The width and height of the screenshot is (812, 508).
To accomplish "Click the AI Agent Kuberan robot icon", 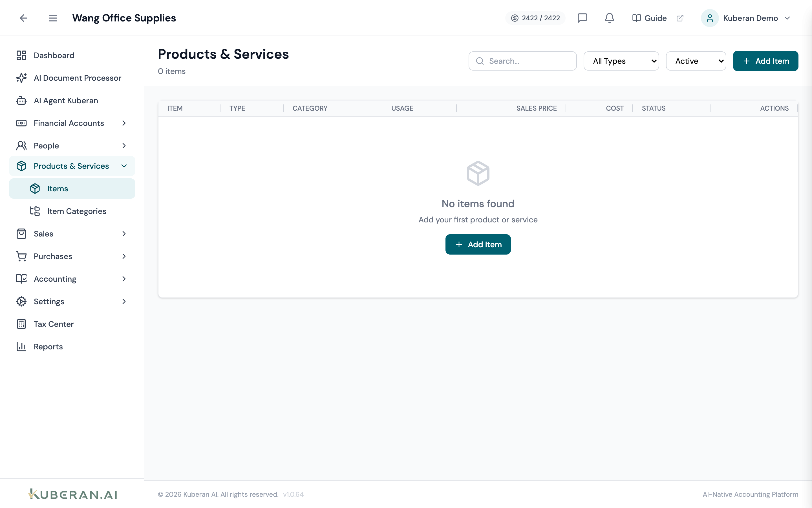I will click(21, 100).
